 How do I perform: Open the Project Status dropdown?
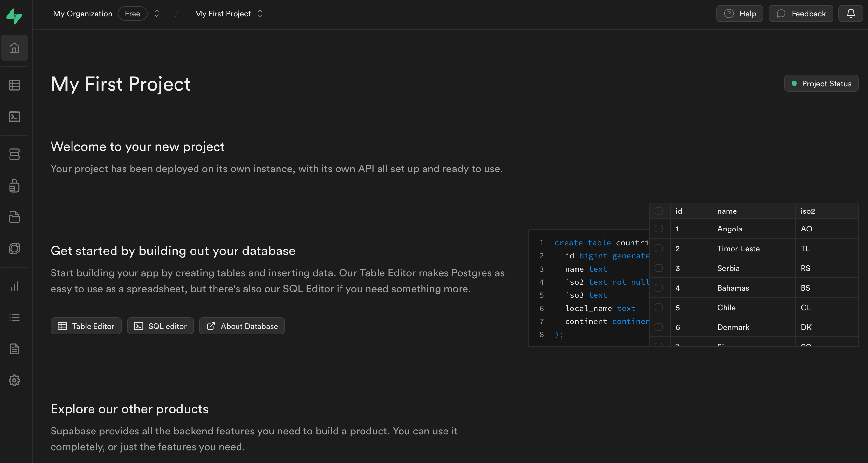point(821,83)
